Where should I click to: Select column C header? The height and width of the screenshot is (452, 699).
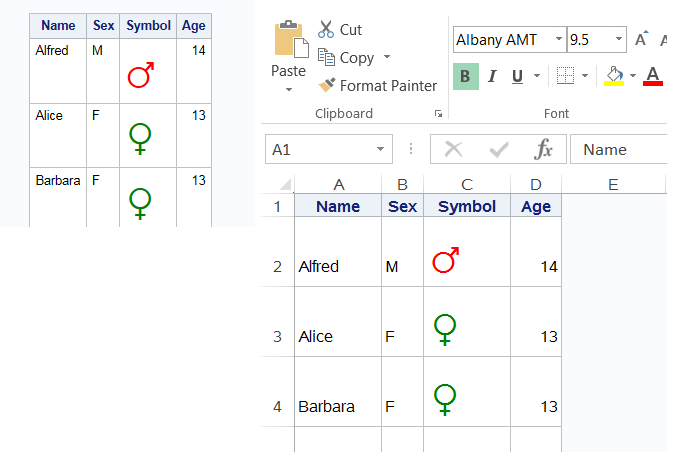(x=466, y=184)
